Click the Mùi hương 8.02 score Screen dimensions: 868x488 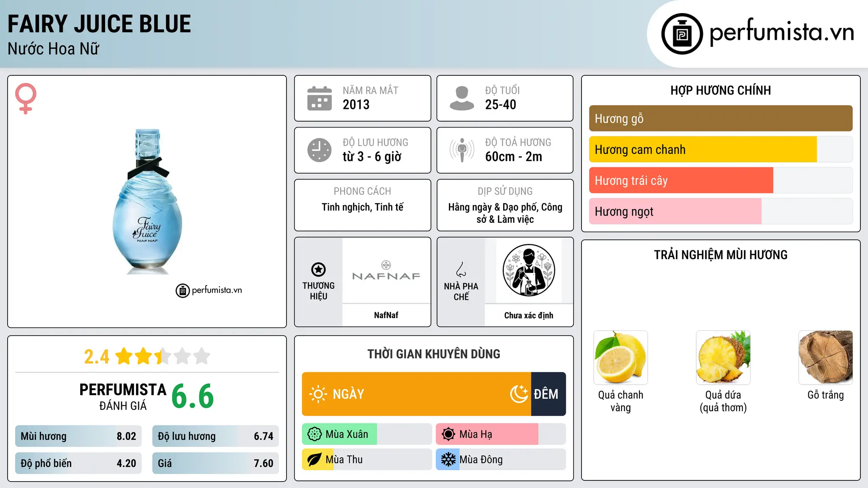click(78, 436)
